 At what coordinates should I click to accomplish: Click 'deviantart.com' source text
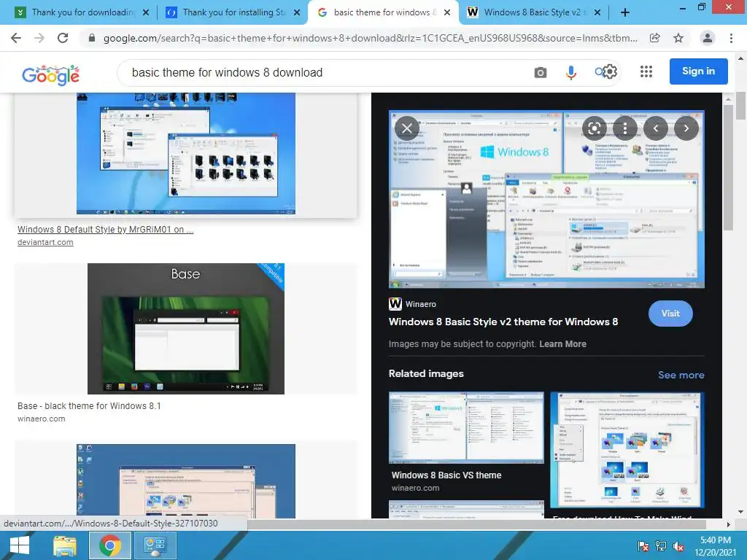45,242
